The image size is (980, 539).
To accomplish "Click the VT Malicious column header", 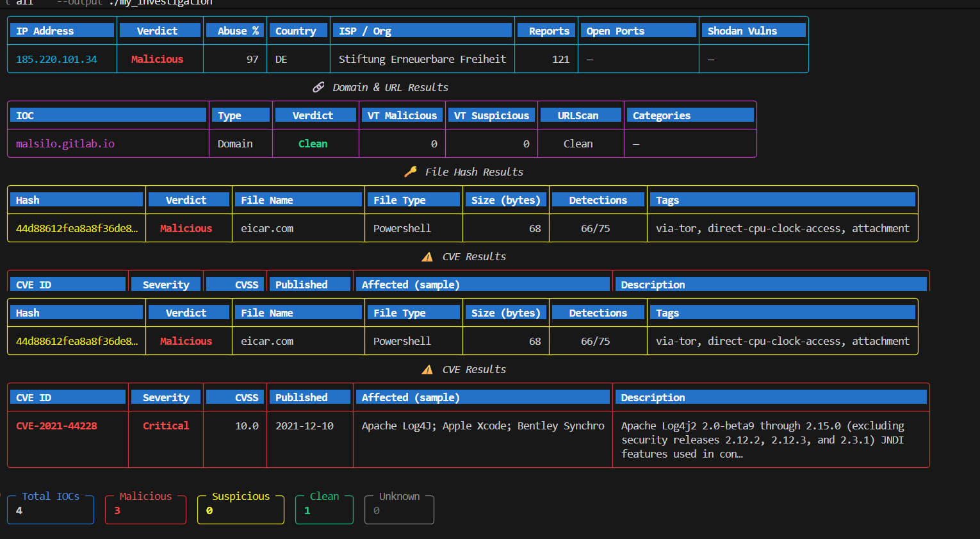I will click(x=402, y=115).
